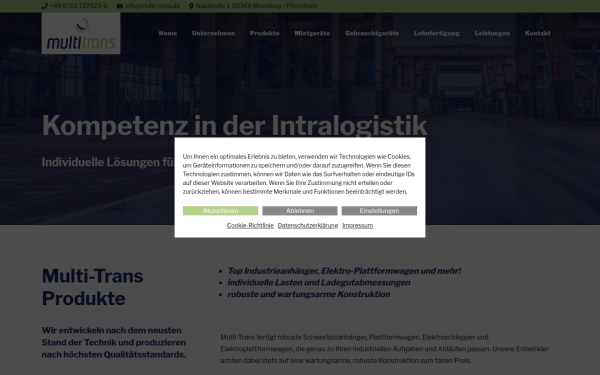
Task: Click the phone icon in top bar
Action: pyautogui.click(x=45, y=6)
